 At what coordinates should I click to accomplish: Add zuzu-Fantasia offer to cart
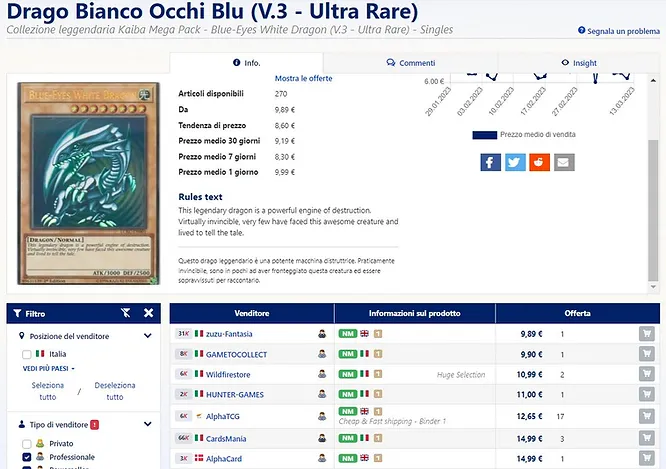(x=646, y=334)
